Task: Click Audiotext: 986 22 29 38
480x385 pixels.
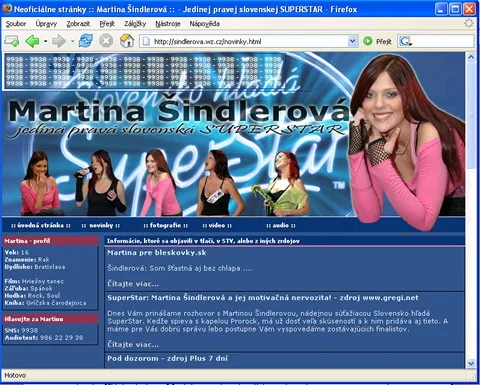Action: pyautogui.click(x=44, y=338)
